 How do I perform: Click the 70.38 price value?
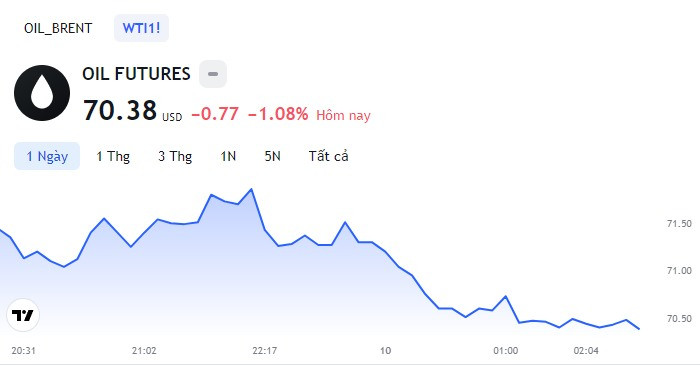click(120, 110)
